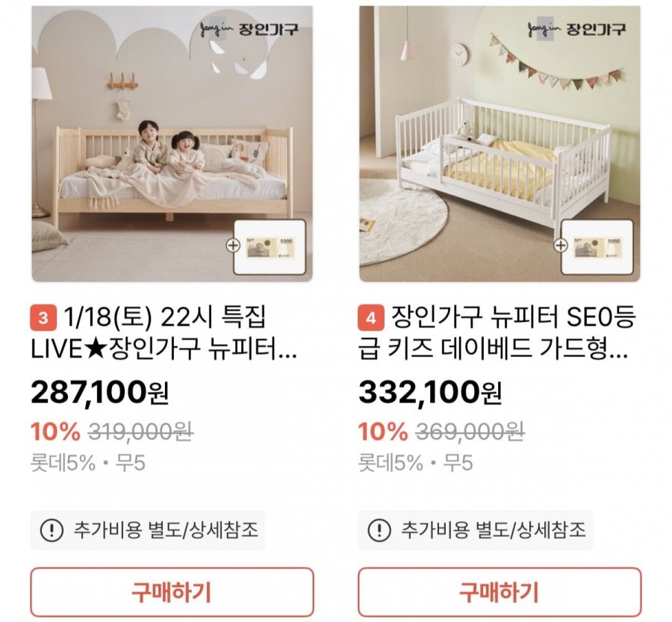Tap the plus icon on the natural wood bed image
672x622 pixels.
point(231,244)
